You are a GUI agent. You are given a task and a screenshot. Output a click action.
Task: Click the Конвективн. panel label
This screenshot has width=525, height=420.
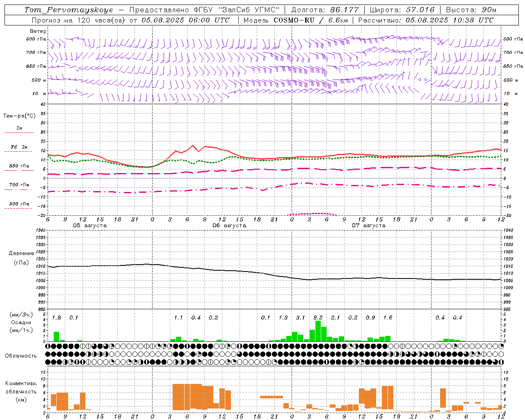[x=21, y=383]
